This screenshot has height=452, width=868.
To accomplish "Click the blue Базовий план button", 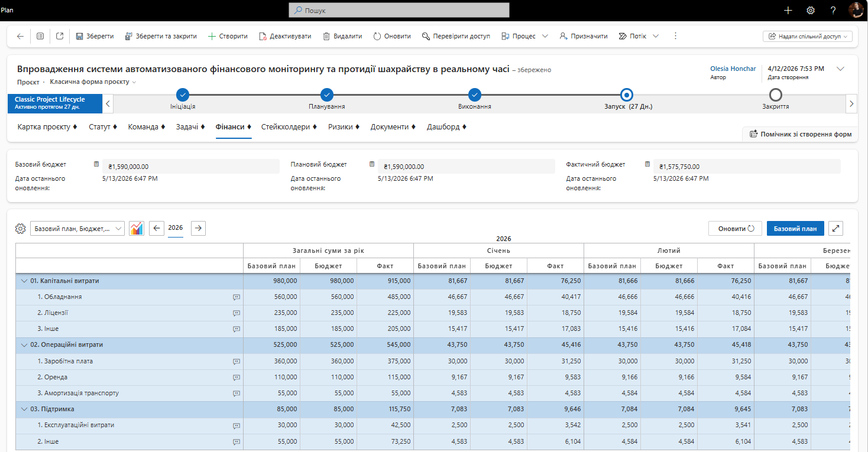I will 795,229.
